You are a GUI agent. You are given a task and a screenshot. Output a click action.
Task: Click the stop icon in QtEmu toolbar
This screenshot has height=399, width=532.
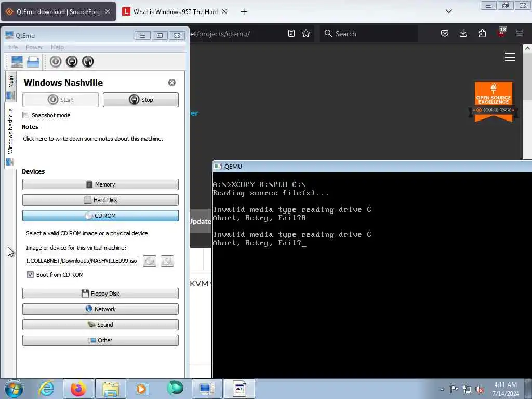[72, 61]
